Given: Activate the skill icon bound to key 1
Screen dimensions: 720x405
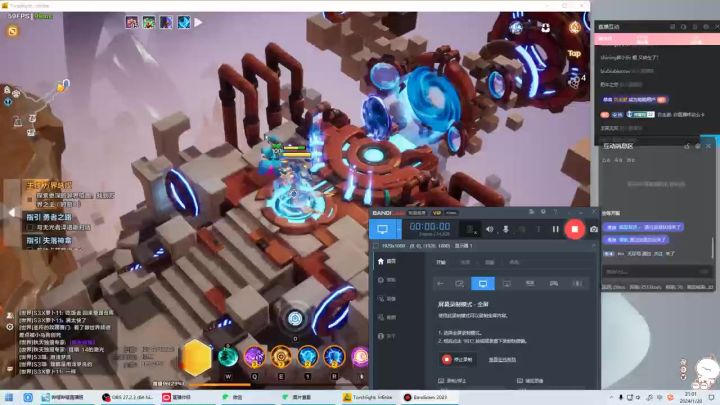Looking at the screenshot, I should coord(308,357).
